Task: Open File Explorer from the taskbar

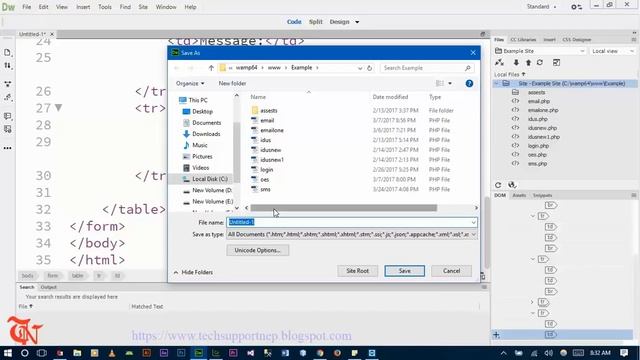Action: [77, 353]
